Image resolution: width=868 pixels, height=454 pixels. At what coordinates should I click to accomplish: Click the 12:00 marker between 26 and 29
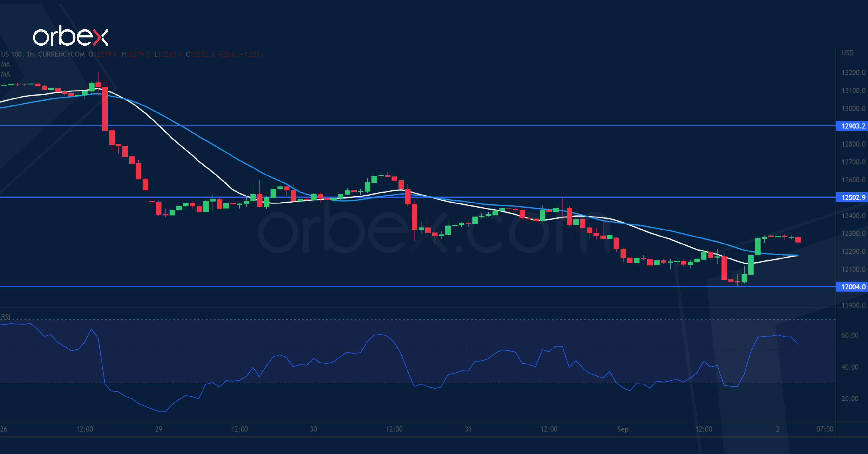[84, 429]
